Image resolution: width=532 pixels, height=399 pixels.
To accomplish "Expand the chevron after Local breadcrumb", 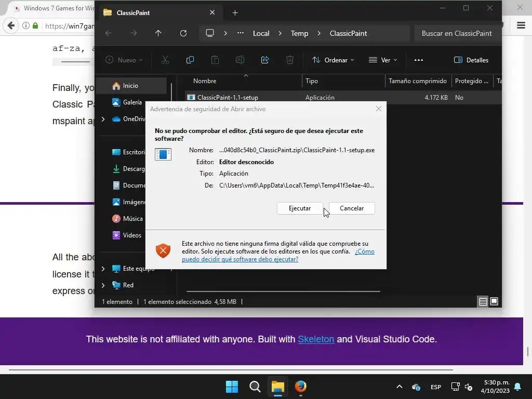I will click(280, 33).
